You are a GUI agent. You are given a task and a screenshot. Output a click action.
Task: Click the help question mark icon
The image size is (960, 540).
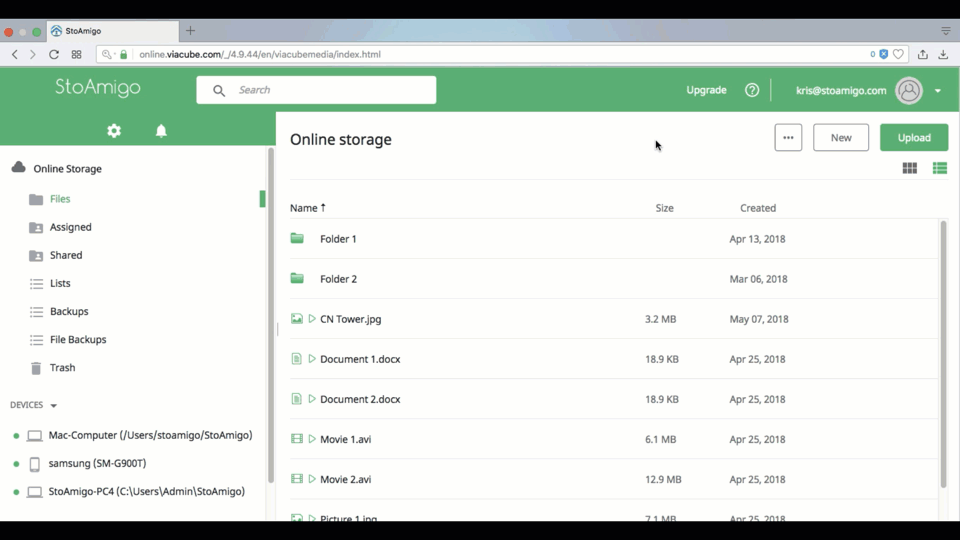click(752, 90)
